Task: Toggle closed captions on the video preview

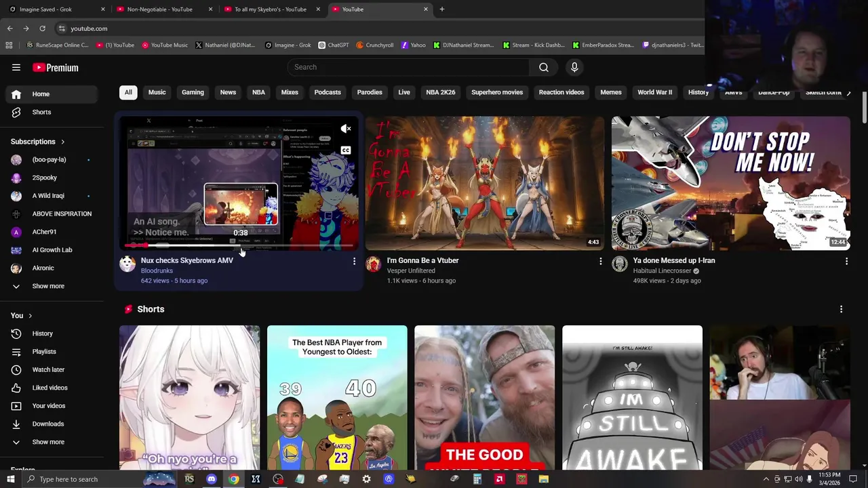Action: [x=346, y=150]
